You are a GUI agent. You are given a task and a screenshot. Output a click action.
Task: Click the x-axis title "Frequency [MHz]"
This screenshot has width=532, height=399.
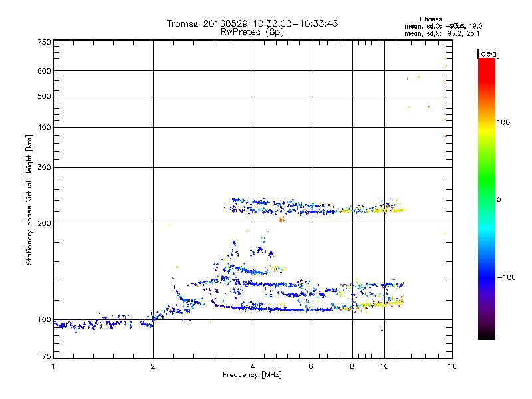click(x=252, y=375)
